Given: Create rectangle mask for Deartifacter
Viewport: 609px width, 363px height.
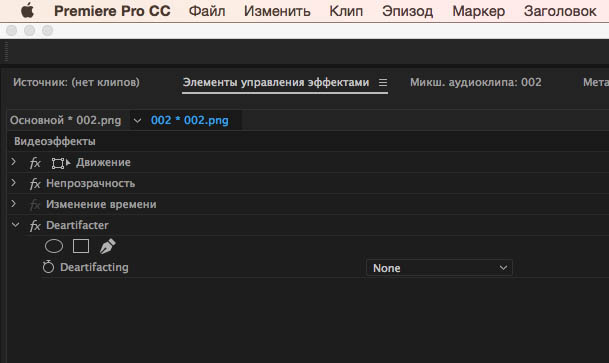Looking at the screenshot, I should [x=81, y=246].
